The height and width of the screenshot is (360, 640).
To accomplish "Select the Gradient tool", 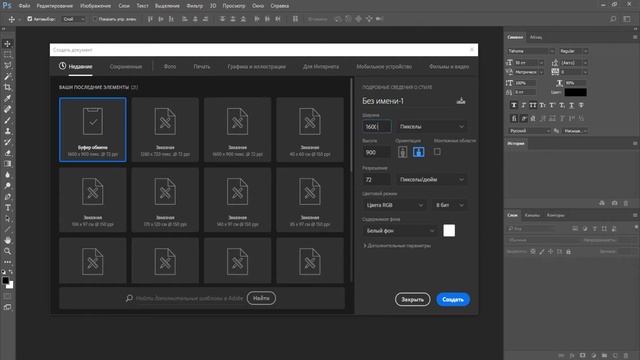I will click(7, 164).
